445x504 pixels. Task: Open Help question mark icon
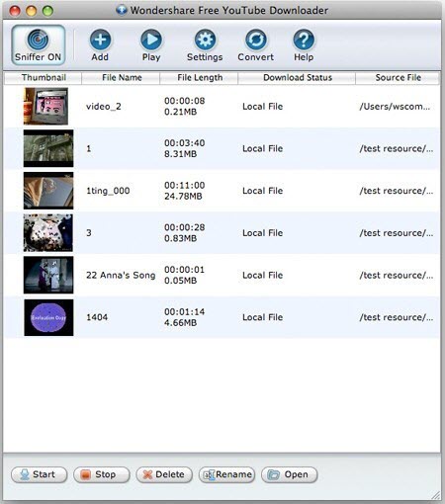click(x=304, y=40)
